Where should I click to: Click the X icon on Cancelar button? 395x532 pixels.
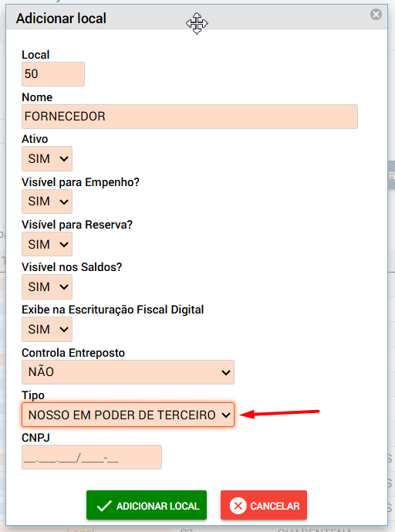tap(238, 506)
